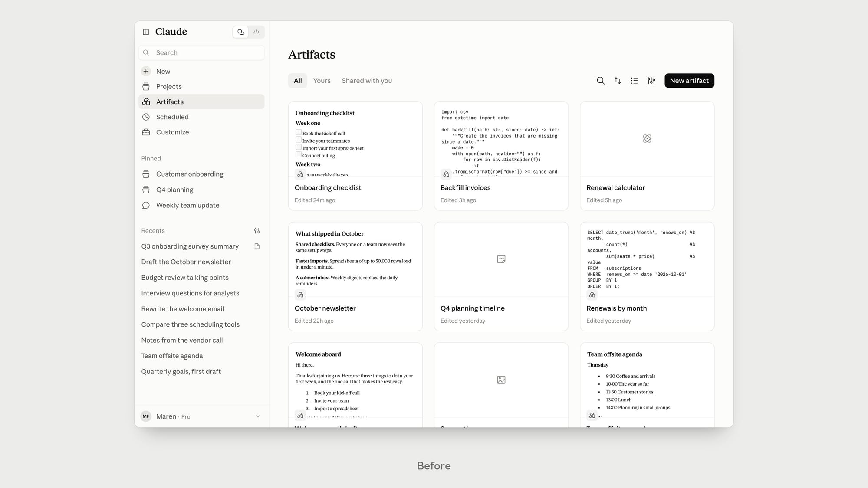This screenshot has width=868, height=488.
Task: Click the New artifact button
Action: pyautogui.click(x=689, y=81)
